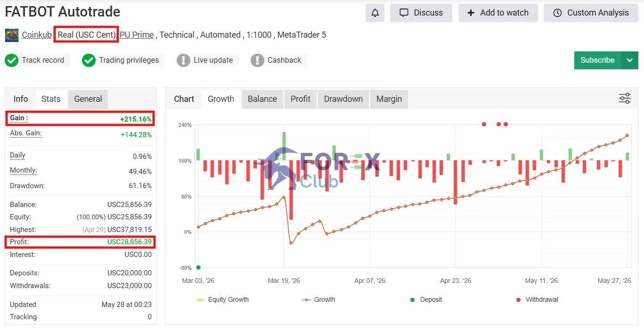Click the Track record green checkmark icon

tap(12, 60)
